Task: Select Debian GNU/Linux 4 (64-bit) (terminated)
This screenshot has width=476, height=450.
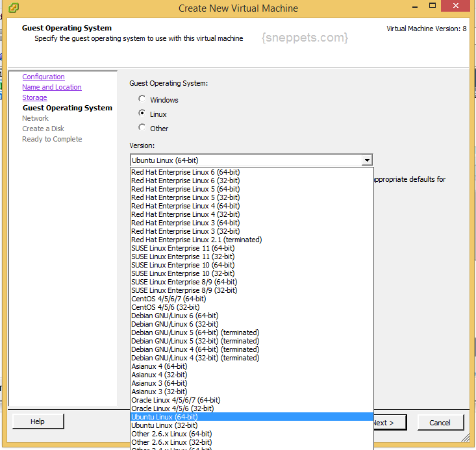Action: [252, 349]
